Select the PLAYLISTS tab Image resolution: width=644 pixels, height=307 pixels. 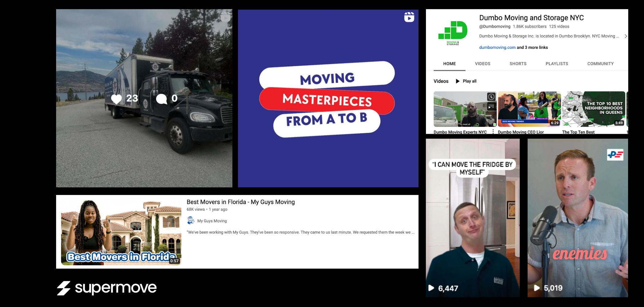click(x=557, y=64)
